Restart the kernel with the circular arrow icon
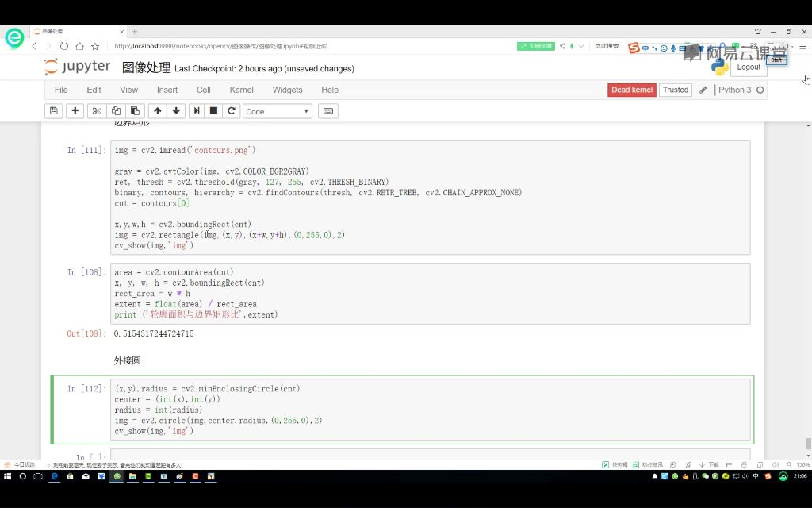 [232, 111]
